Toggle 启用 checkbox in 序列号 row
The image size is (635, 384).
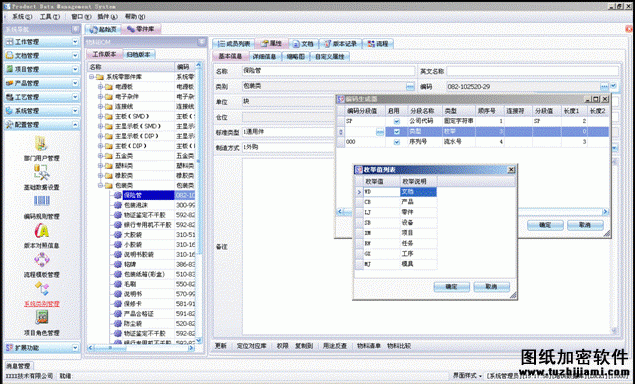click(x=396, y=142)
